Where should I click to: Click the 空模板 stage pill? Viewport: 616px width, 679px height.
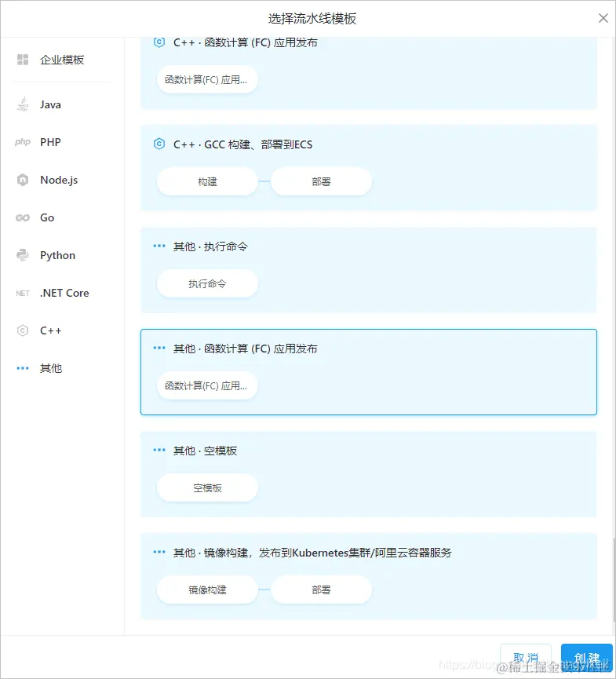(x=206, y=487)
